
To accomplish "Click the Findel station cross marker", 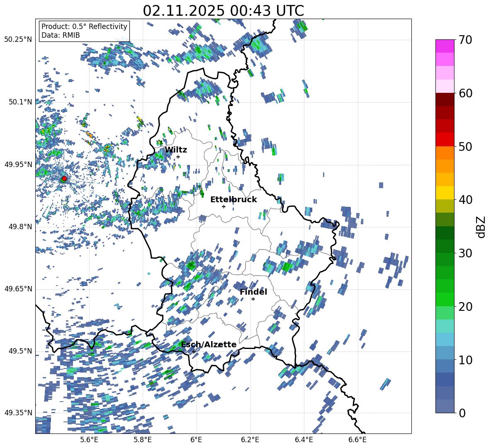I will pyautogui.click(x=253, y=299).
